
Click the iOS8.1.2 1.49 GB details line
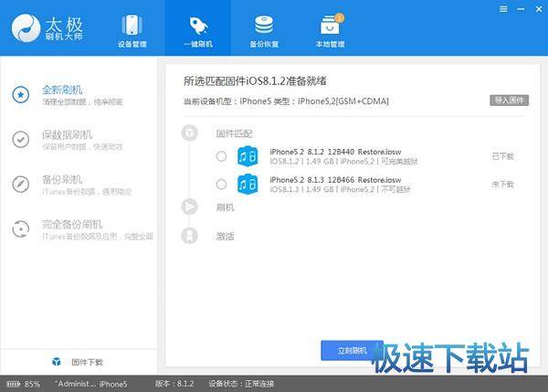(344, 161)
